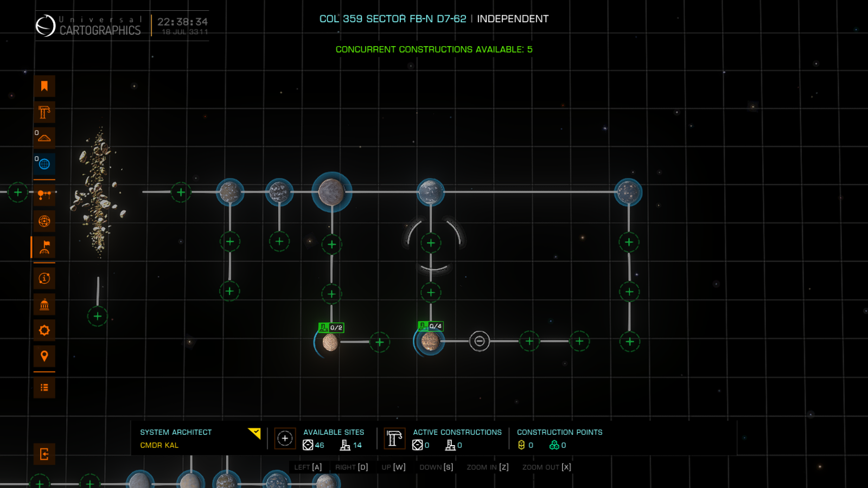This screenshot has width=868, height=488.
Task: Click the Available Sites surface count 14
Action: pyautogui.click(x=351, y=445)
